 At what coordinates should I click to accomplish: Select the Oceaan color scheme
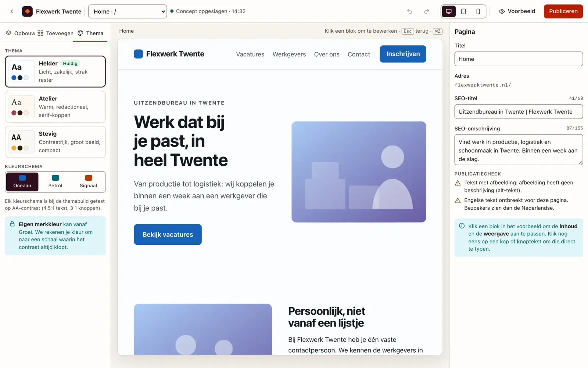(22, 182)
